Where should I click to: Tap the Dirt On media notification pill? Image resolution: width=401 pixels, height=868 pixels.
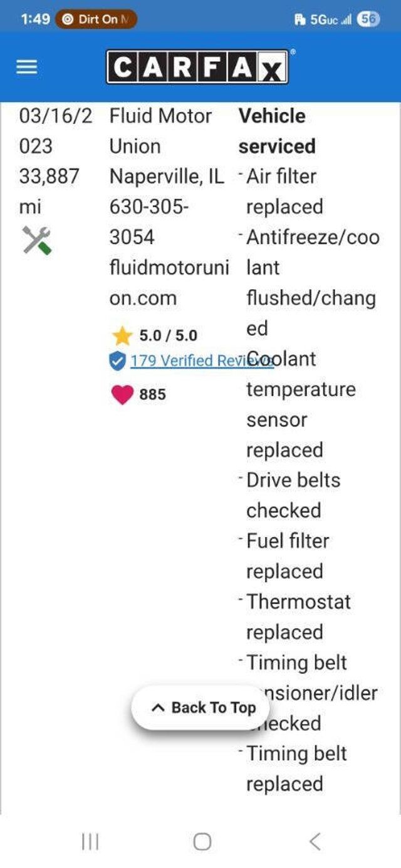96,19
